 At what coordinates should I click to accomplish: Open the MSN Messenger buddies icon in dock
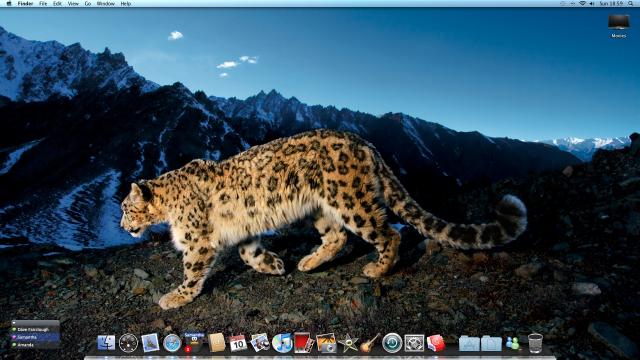point(513,343)
